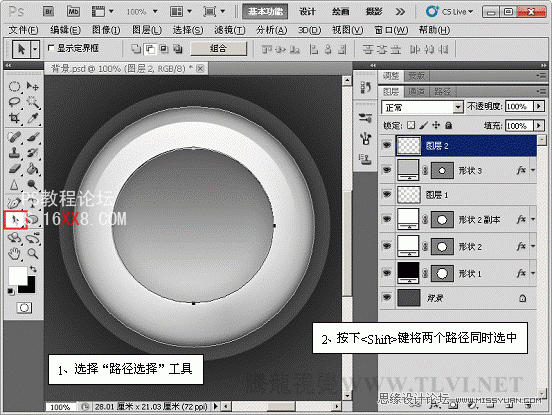
Task: Switch to the 通道 panel tab
Action: click(x=416, y=92)
